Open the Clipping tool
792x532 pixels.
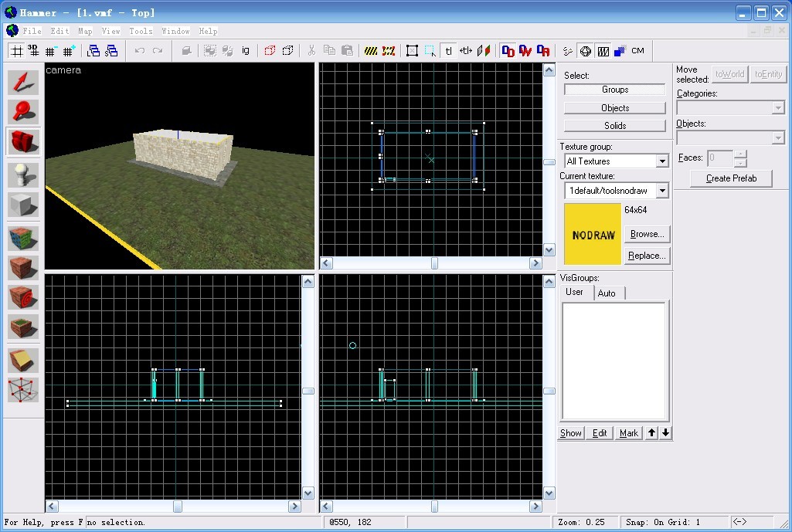coord(23,360)
